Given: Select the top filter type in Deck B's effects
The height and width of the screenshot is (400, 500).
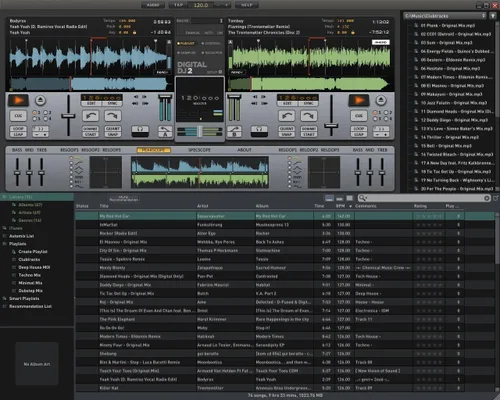Looking at the screenshot, I should tap(289, 158).
